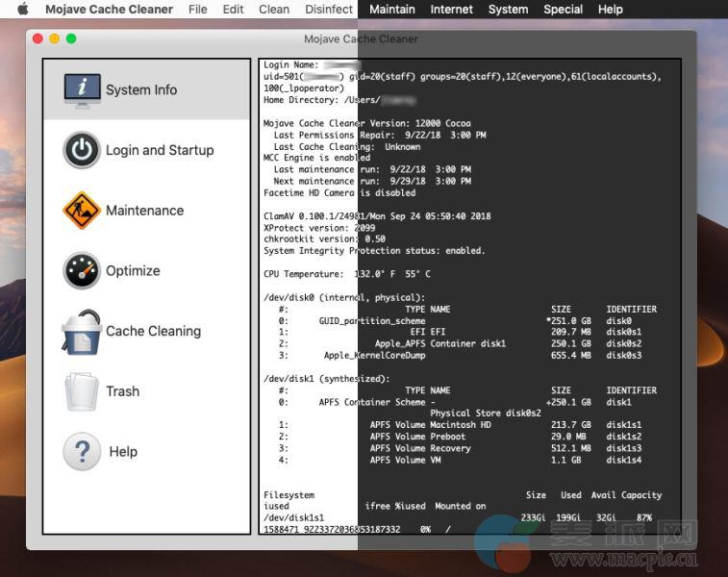Click the Help question mark sidebar icon
The height and width of the screenshot is (577, 728).
click(82, 452)
